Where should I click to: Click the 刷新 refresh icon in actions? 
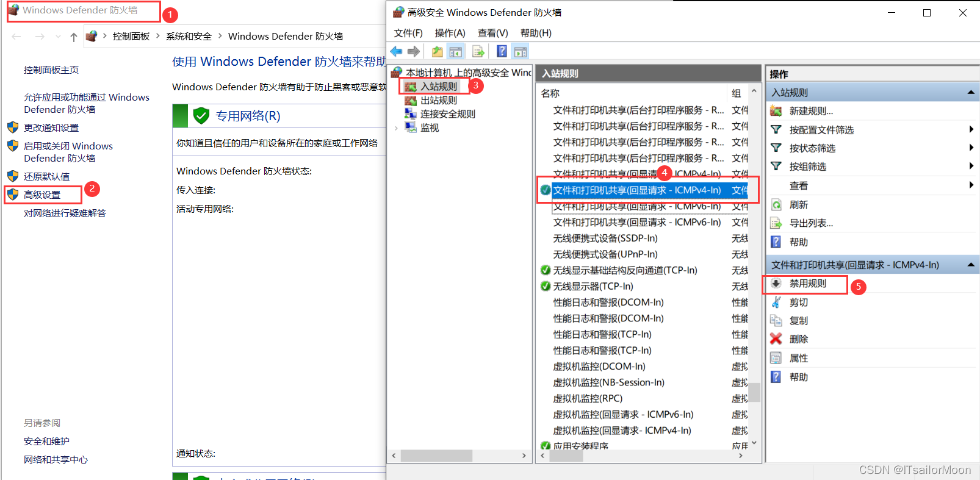point(776,205)
